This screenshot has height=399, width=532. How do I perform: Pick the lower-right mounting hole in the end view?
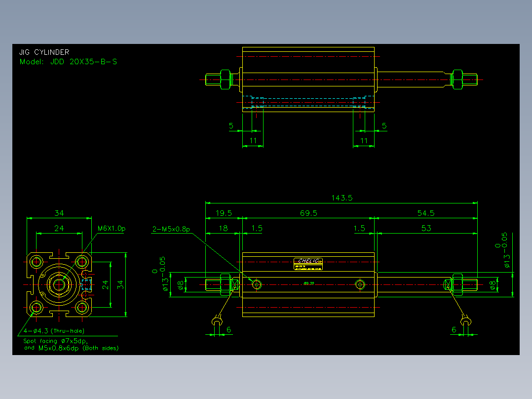pos(82,308)
